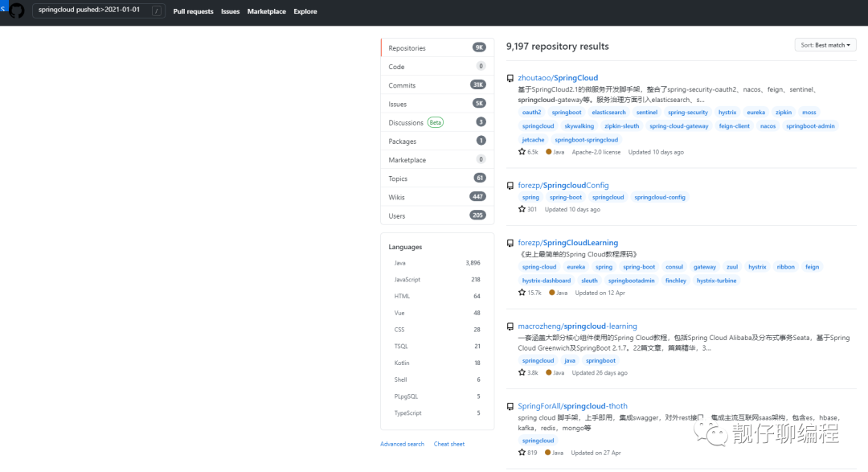Click the oauth2 topic tag

pyautogui.click(x=531, y=112)
